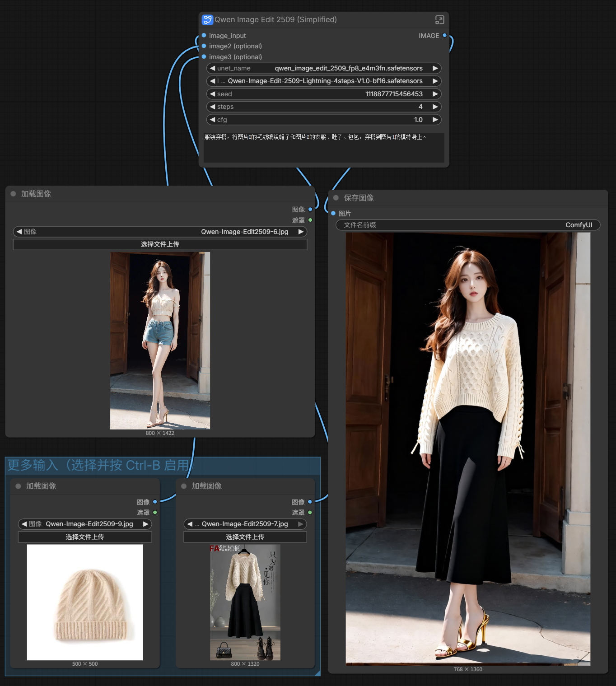
Task: Click the Qwen Image Edit subgraph node icon
Action: pos(207,19)
